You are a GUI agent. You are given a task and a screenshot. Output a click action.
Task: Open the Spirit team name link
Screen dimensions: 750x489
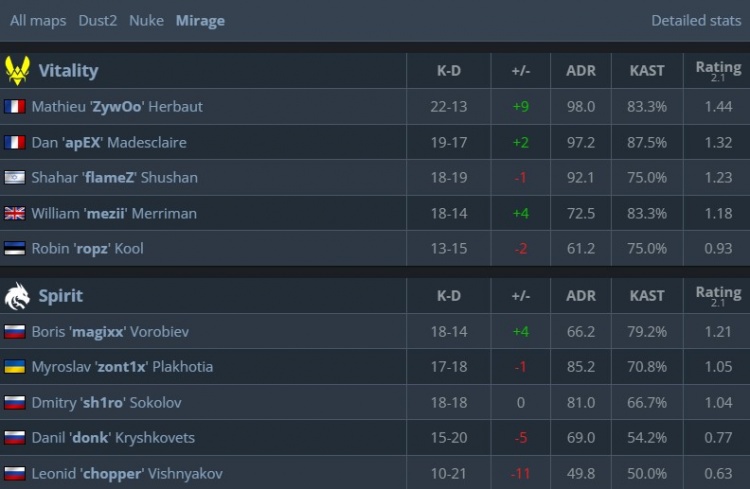click(60, 296)
